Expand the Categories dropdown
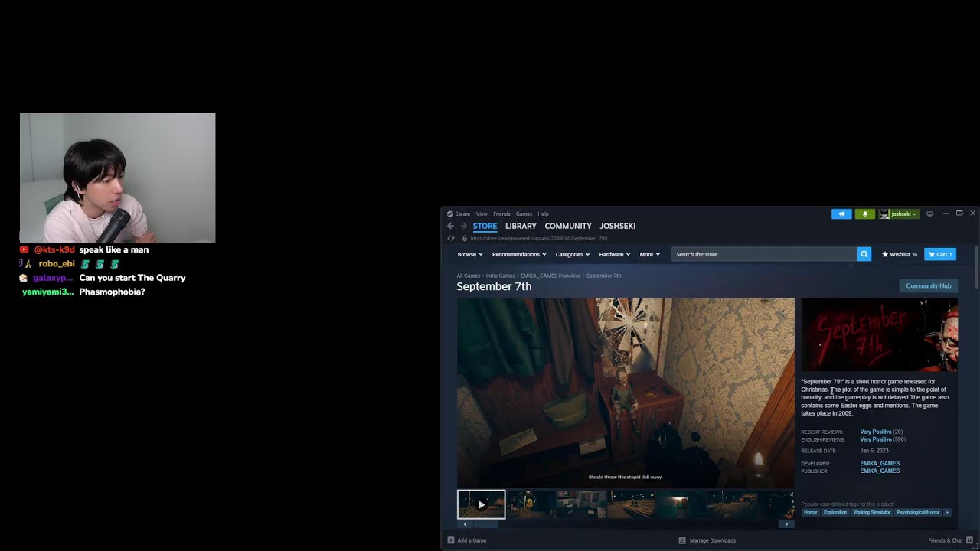Screen dimensions: 980x551 coord(573,254)
